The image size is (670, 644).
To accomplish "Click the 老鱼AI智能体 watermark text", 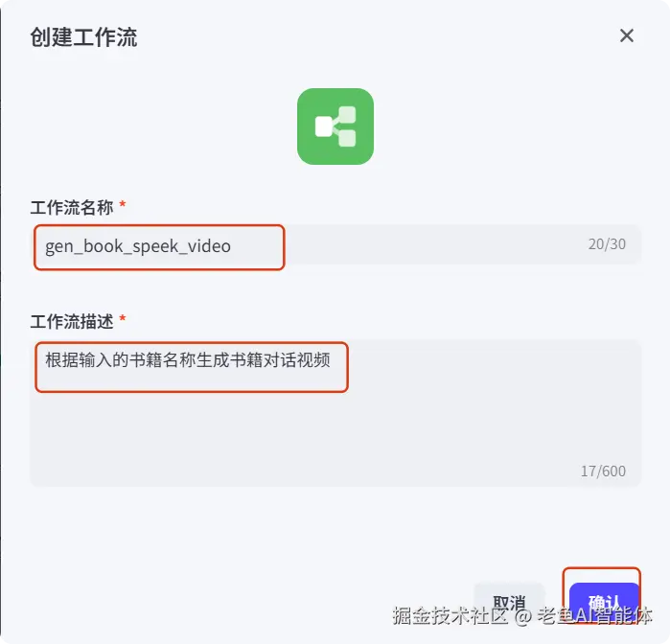I will [595, 615].
